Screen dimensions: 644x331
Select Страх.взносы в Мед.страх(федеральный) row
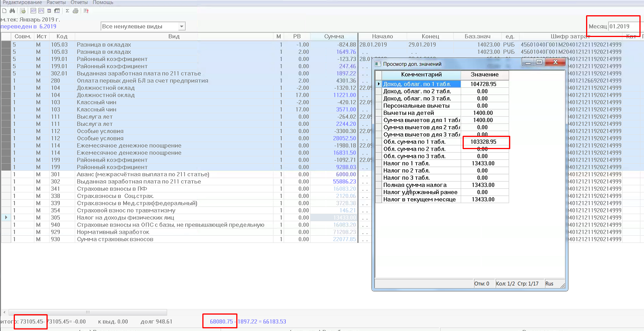click(179, 203)
